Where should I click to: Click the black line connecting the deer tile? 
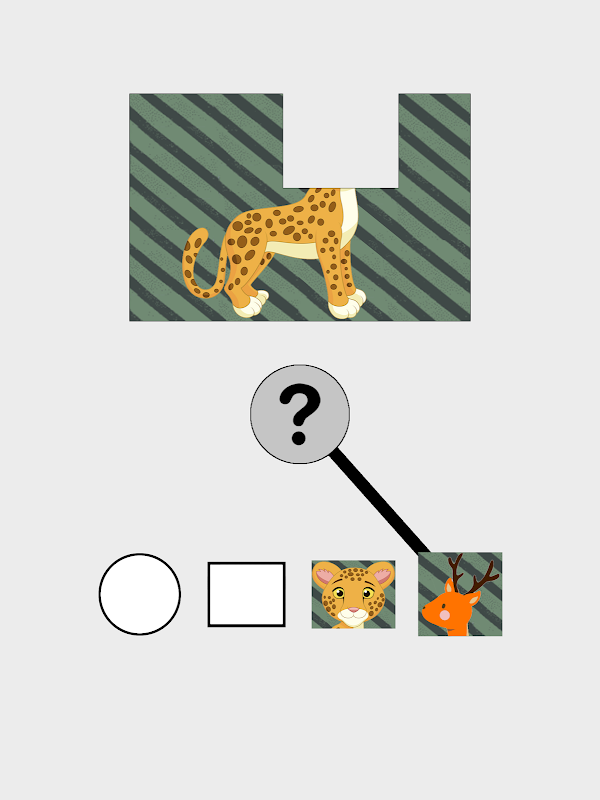pyautogui.click(x=379, y=502)
